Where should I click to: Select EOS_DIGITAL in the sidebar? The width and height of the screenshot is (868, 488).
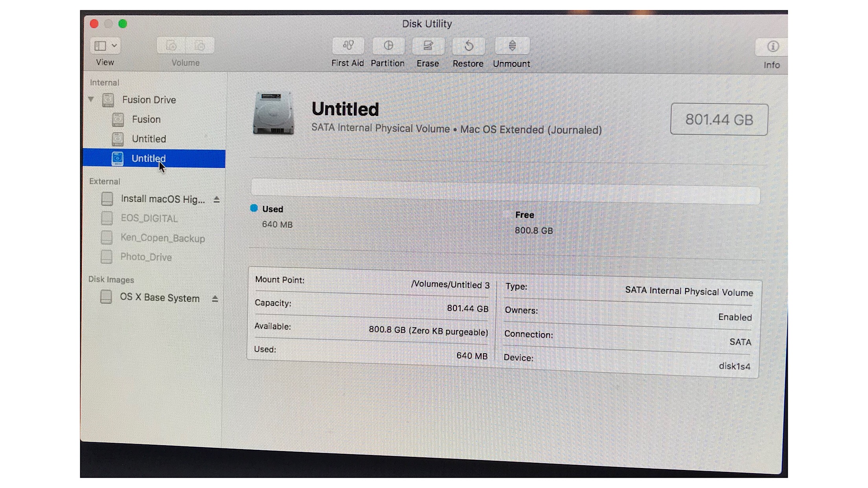click(149, 218)
